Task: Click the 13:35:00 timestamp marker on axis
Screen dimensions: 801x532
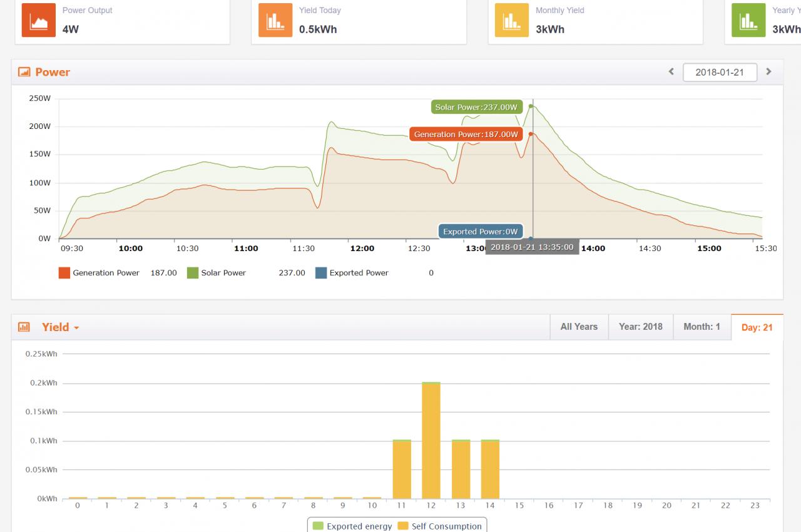Action: click(x=532, y=247)
